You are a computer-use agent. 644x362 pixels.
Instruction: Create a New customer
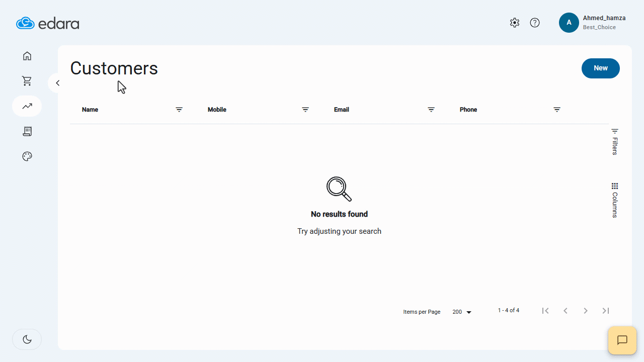click(x=601, y=68)
